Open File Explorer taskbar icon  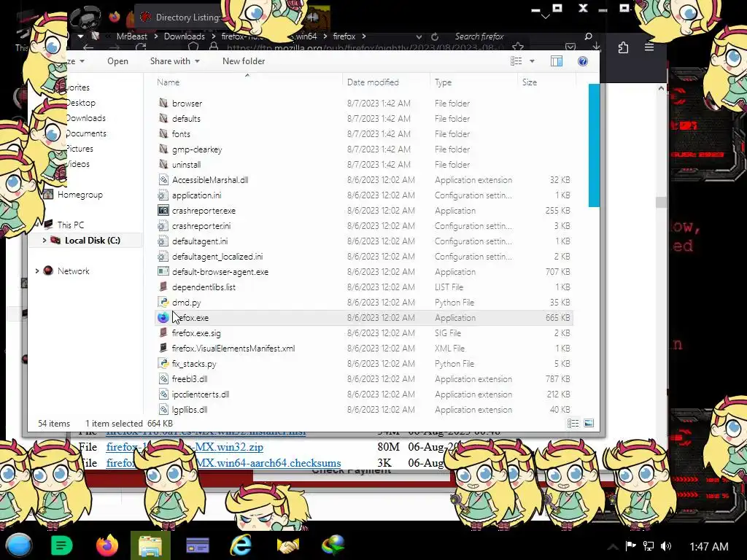(x=150, y=545)
